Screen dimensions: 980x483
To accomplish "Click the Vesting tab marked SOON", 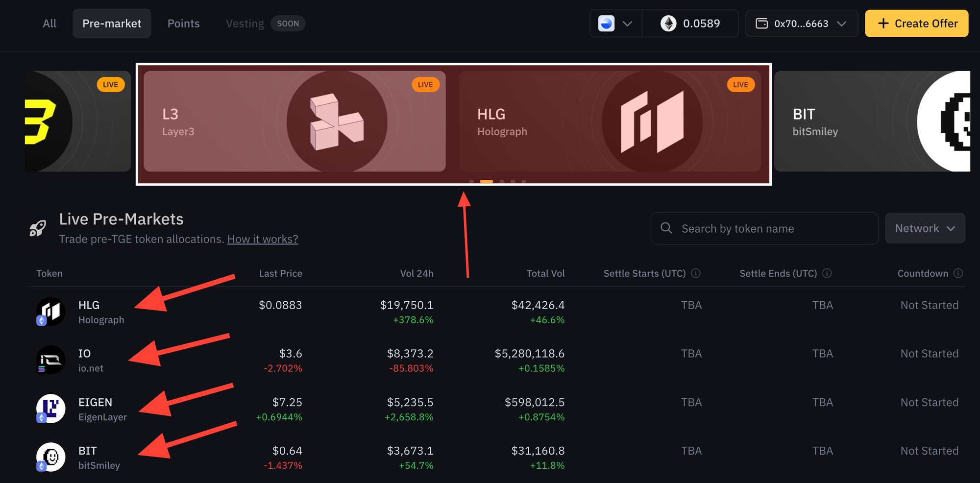I will click(x=265, y=24).
